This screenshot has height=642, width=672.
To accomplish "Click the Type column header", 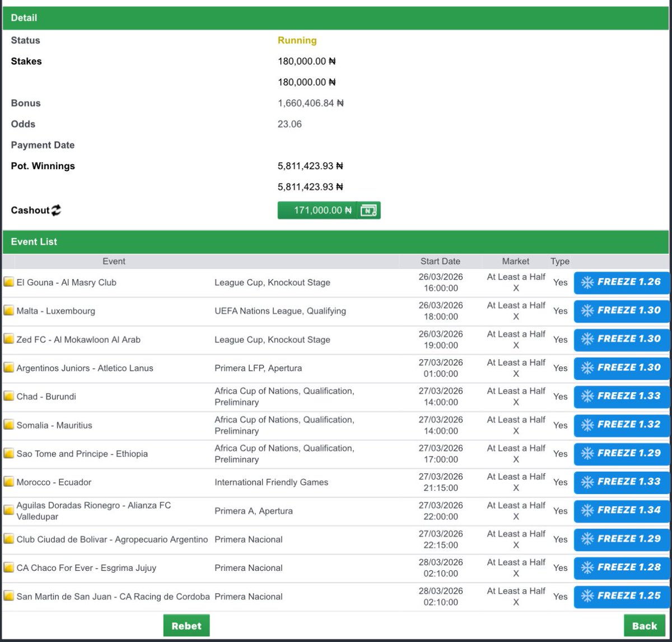I will point(560,261).
